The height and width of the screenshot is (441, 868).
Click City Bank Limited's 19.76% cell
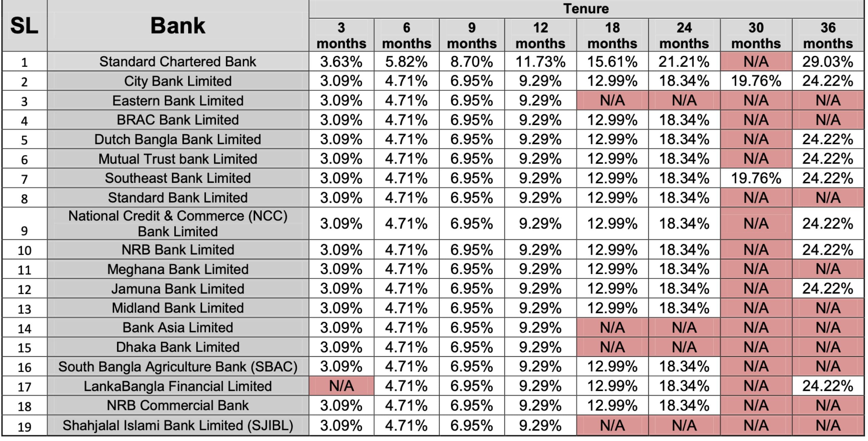click(756, 81)
